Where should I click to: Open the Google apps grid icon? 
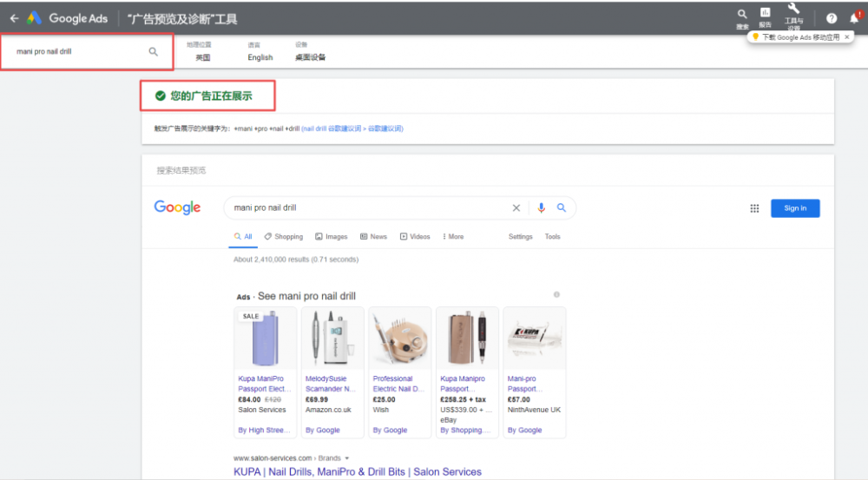tap(754, 208)
